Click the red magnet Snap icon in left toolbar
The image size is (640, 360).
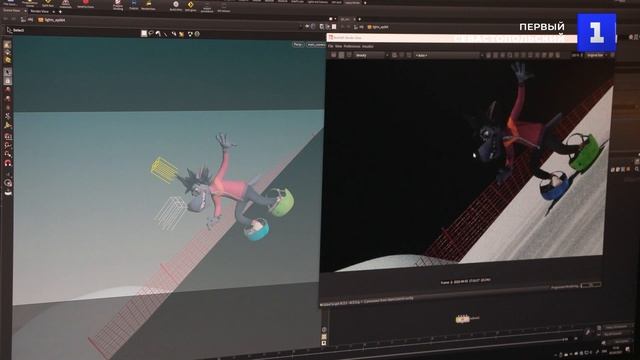[8, 163]
